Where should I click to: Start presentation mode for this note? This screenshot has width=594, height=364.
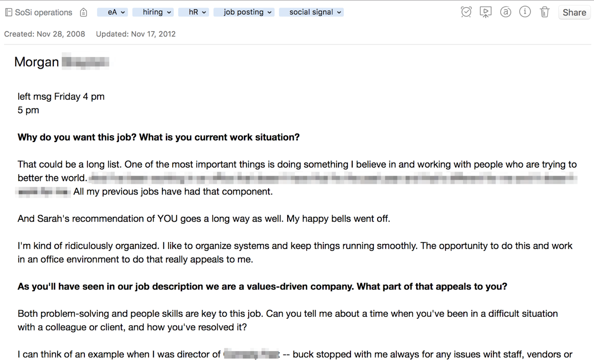tap(485, 12)
